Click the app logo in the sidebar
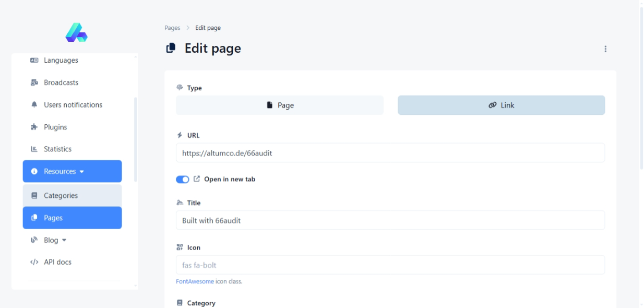The image size is (644, 308). pos(76,32)
